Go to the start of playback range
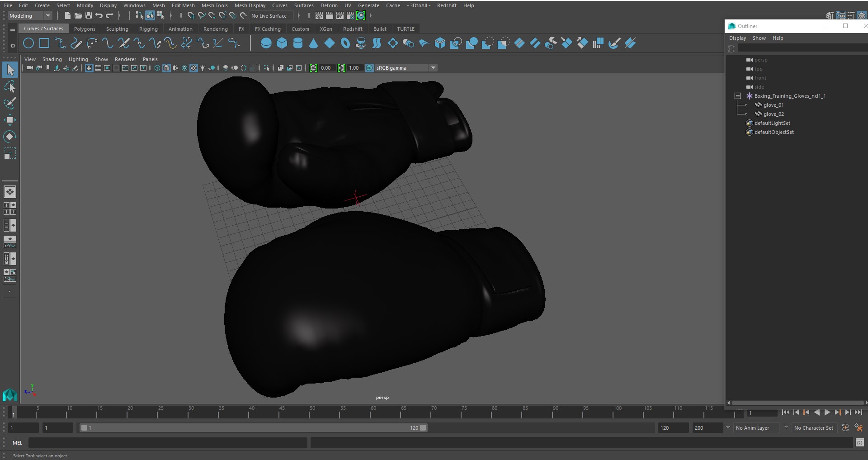This screenshot has width=868, height=460. [786, 413]
